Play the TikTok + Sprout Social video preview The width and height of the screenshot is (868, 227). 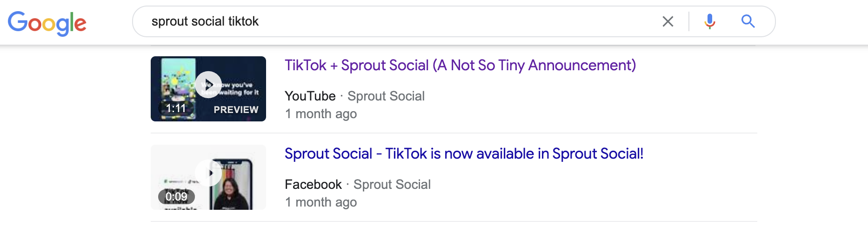tap(208, 85)
